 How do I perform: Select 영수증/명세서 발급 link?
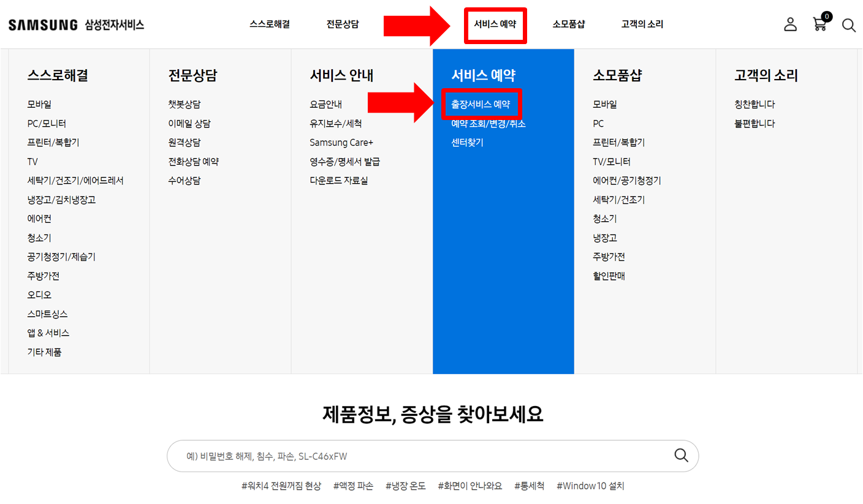click(x=345, y=162)
